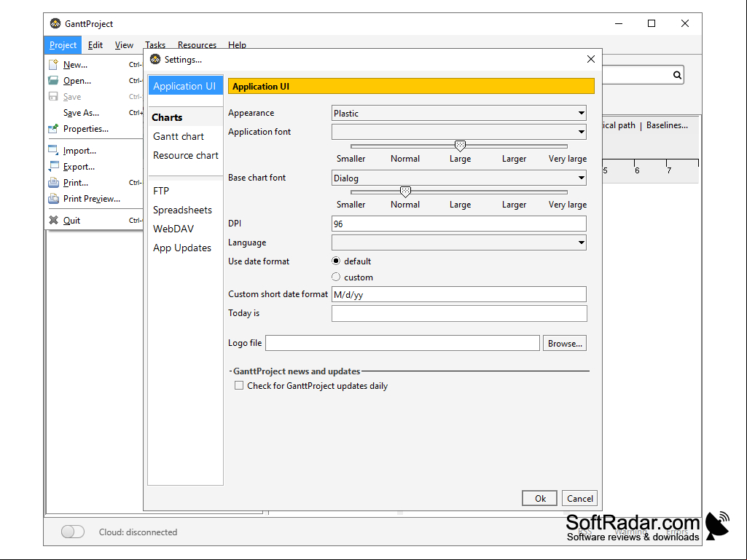Click the GanttProject logo in Settings title bar
The height and width of the screenshot is (560, 747).
155,59
